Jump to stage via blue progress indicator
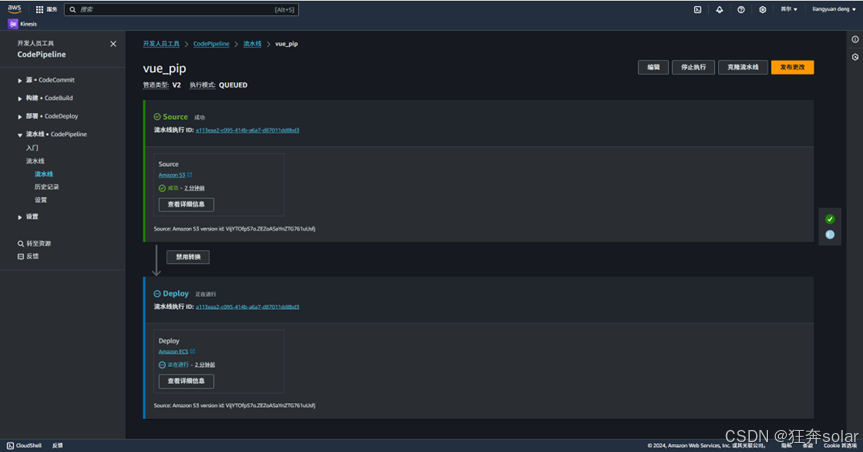This screenshot has height=452, width=863. tap(830, 235)
